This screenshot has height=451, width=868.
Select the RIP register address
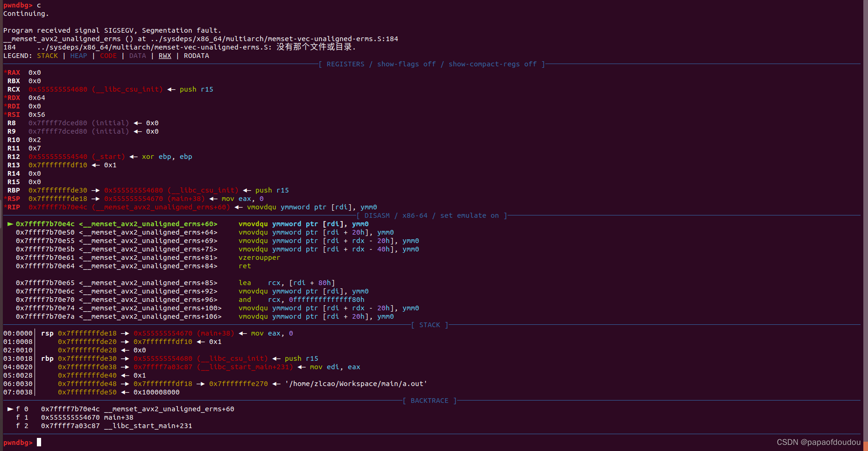tap(57, 207)
